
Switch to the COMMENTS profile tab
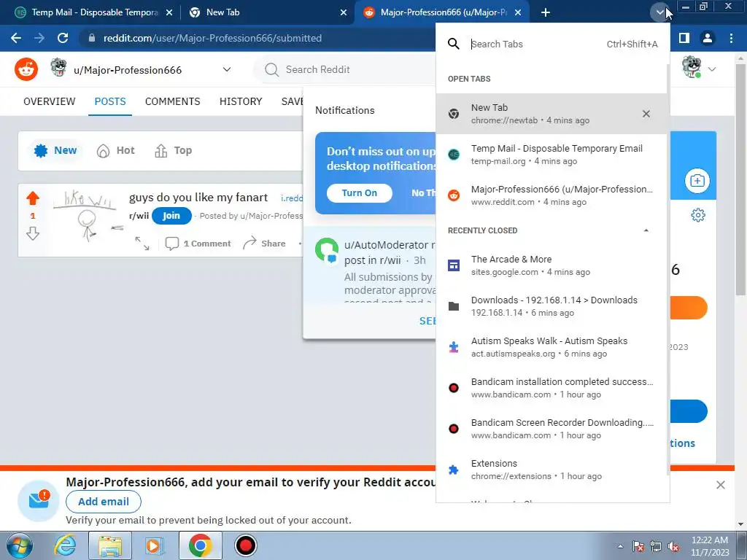coord(172,101)
